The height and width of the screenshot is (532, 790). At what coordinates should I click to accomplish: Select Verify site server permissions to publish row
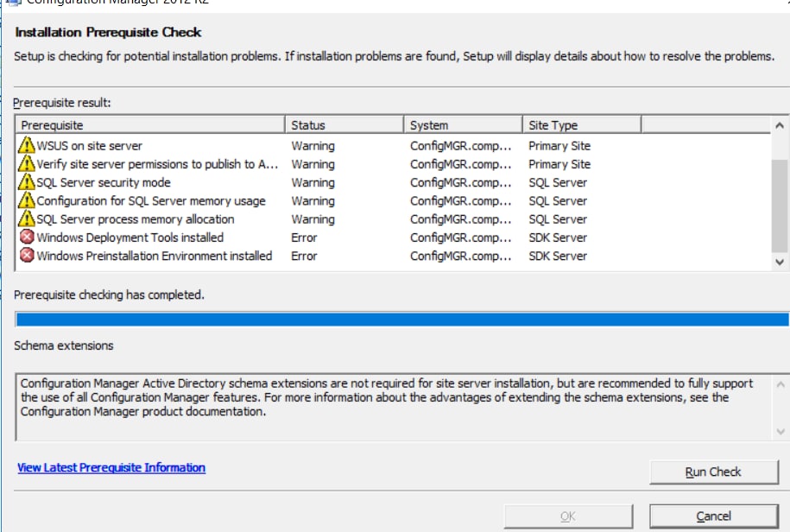coord(394,164)
